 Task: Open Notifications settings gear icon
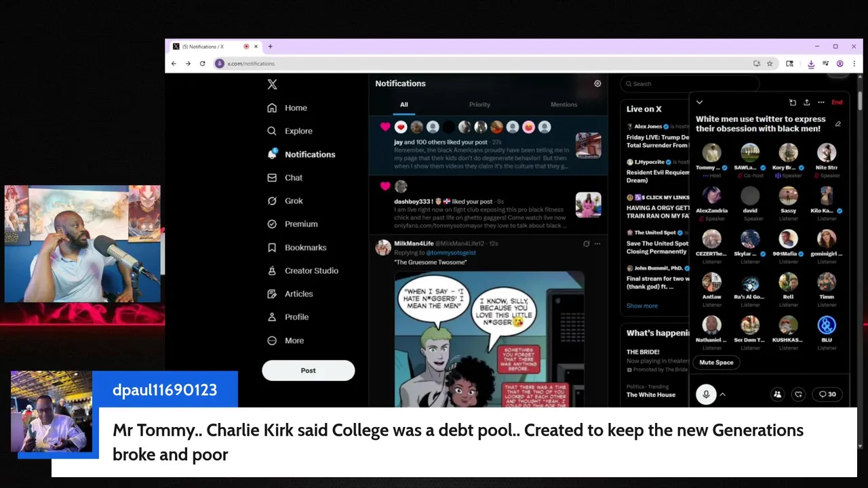pos(597,83)
